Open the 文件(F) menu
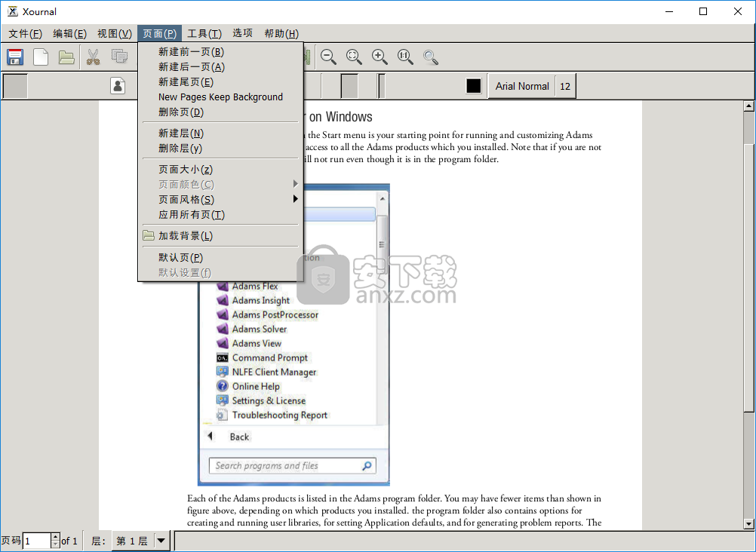 (25, 33)
